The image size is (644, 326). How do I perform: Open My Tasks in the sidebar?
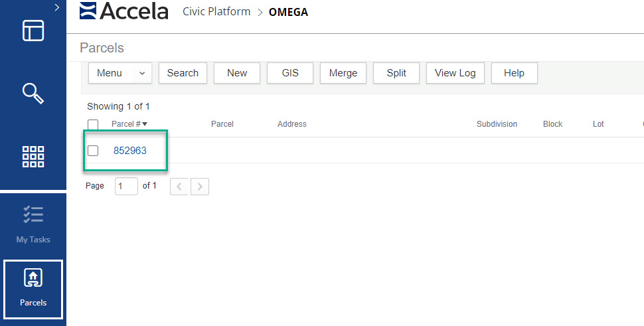click(x=33, y=224)
